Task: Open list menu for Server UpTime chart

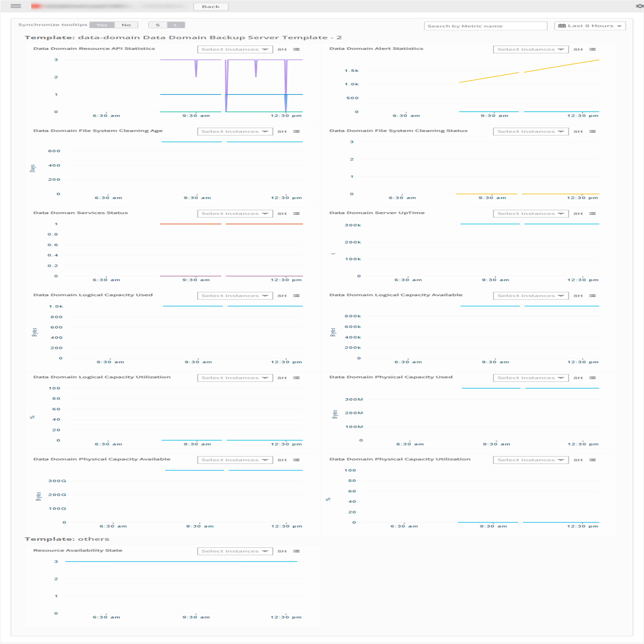Action: coord(592,214)
